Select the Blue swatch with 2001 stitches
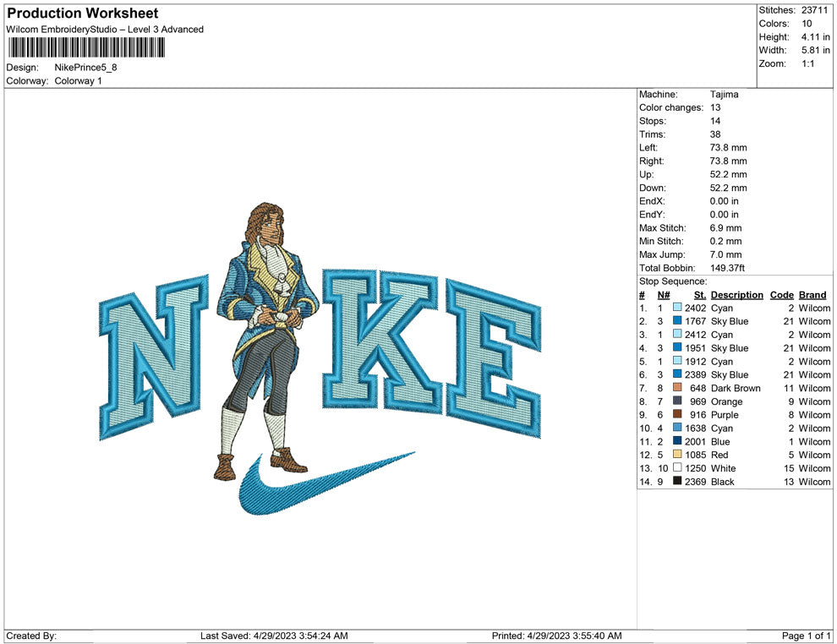 [677, 441]
